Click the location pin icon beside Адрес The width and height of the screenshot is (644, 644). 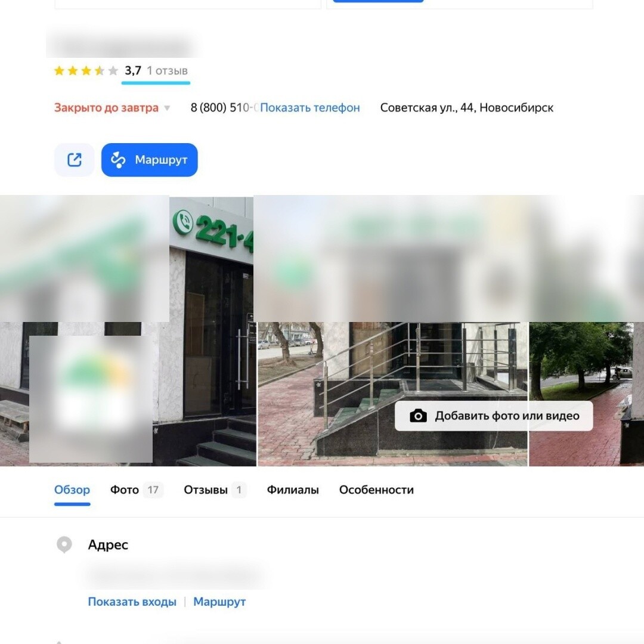click(x=64, y=544)
